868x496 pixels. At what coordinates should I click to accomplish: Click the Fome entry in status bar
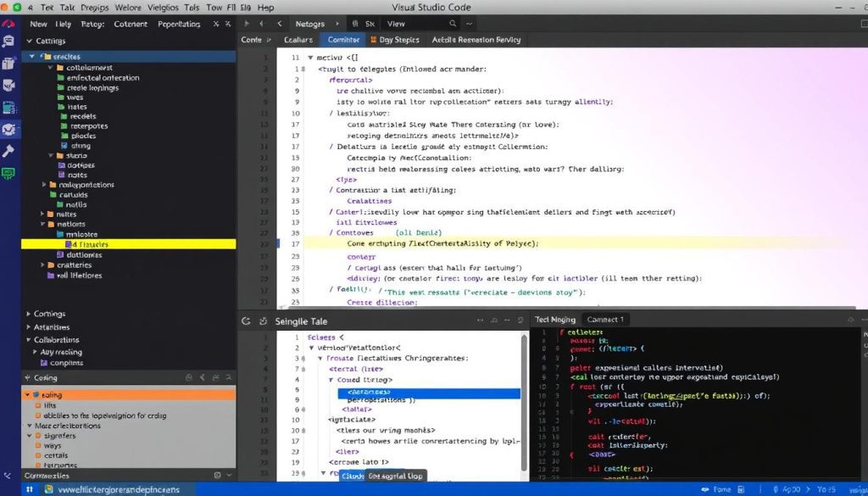coord(722,489)
